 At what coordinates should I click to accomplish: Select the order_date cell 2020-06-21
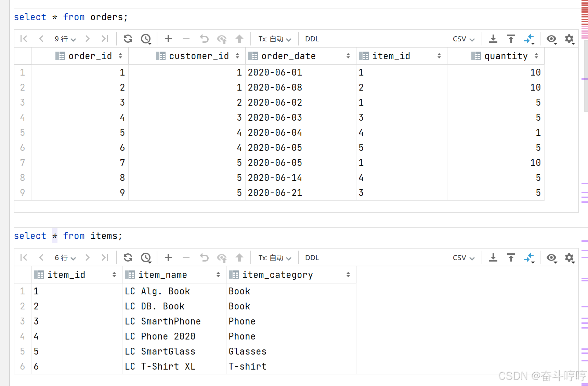tap(300, 192)
